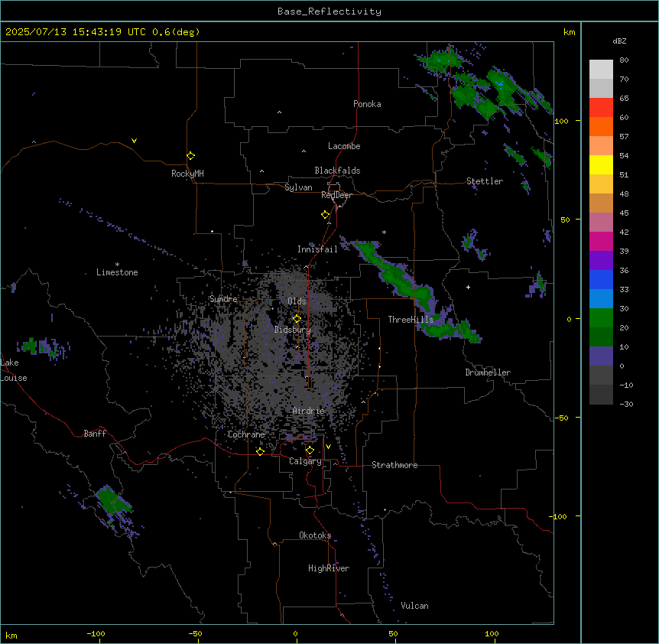The width and height of the screenshot is (659, 644).
Task: Click the yellow diamond marker below Cochrane
Action: (260, 451)
